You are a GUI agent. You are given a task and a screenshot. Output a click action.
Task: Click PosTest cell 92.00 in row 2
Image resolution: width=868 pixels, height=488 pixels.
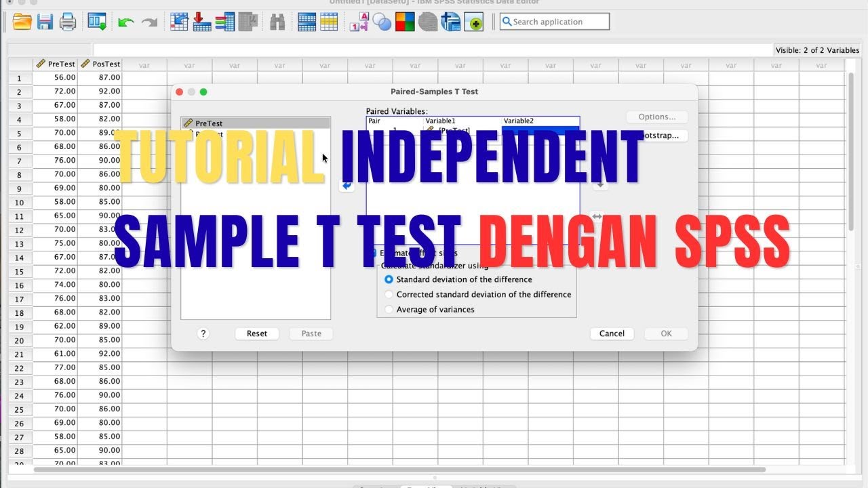(100, 91)
